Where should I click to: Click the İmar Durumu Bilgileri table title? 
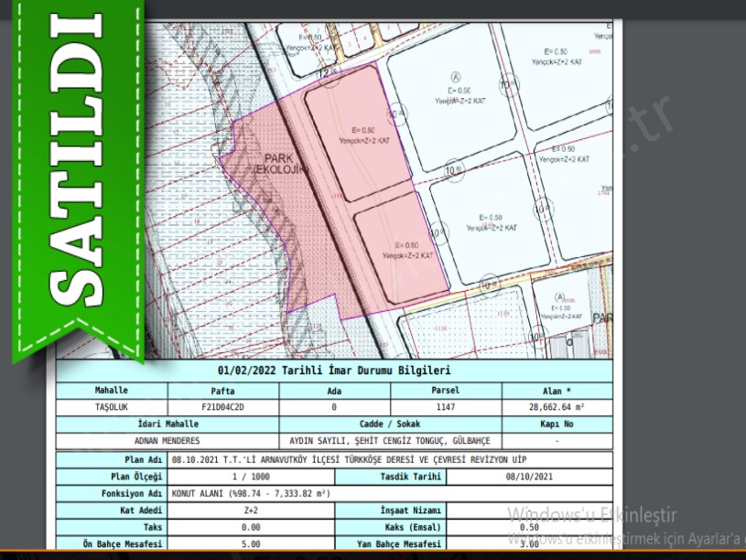coord(334,372)
